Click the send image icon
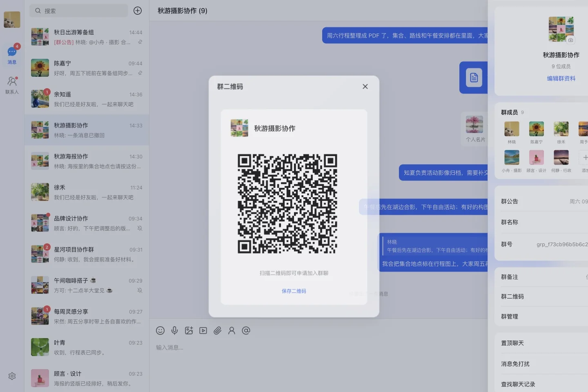588x392 pixels. click(189, 330)
